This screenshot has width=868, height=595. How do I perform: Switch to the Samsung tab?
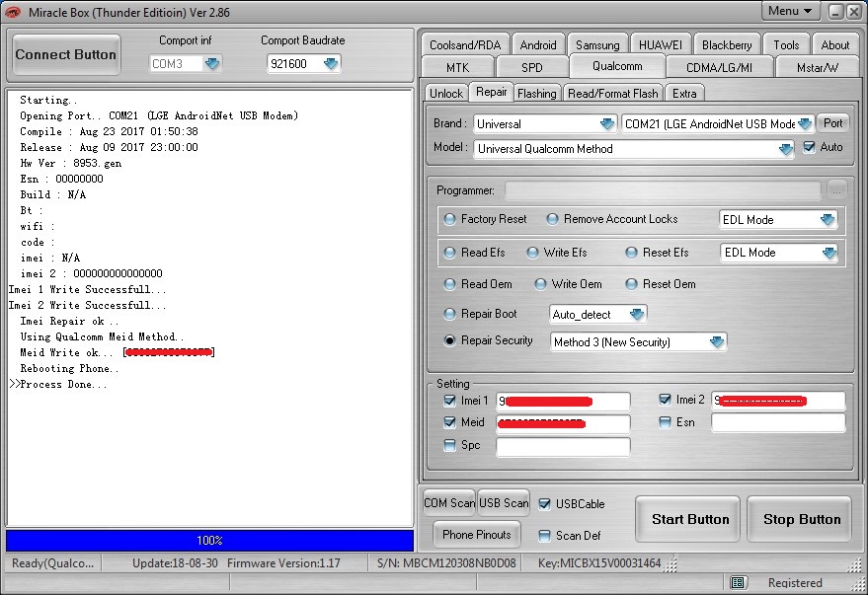point(597,44)
